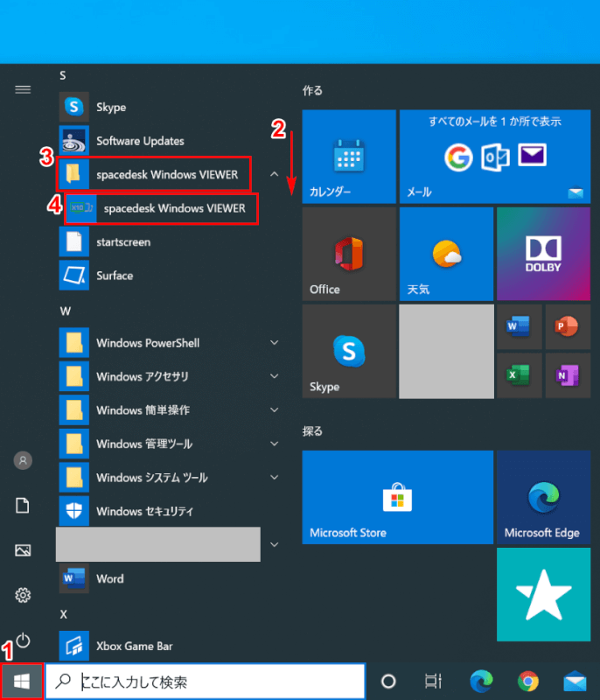Open the 天気 weather tile
600x700 pixels.
click(x=447, y=254)
